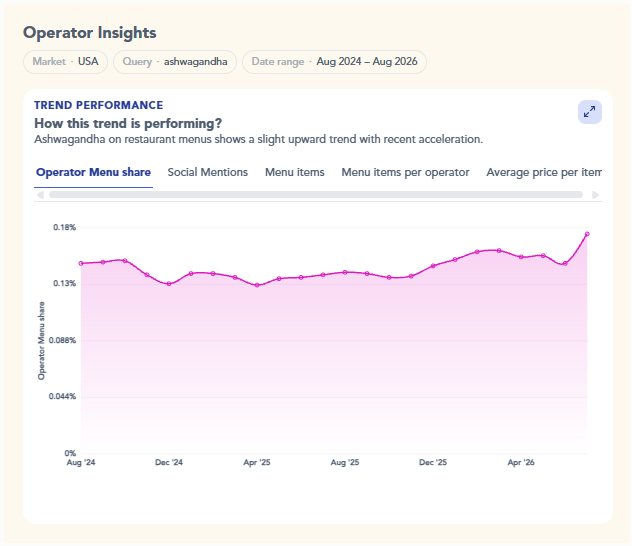632x546 pixels.
Task: Click the 0.13% y-axis label
Action: [x=64, y=284]
